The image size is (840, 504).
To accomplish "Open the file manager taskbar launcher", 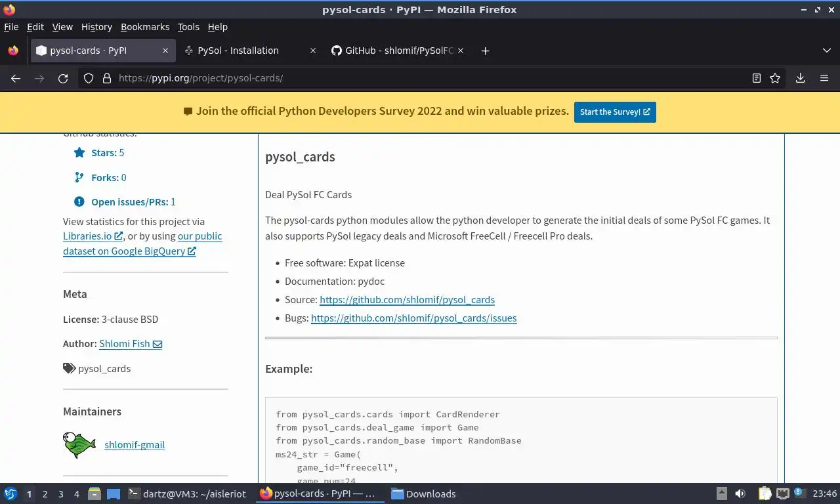I will [94, 493].
